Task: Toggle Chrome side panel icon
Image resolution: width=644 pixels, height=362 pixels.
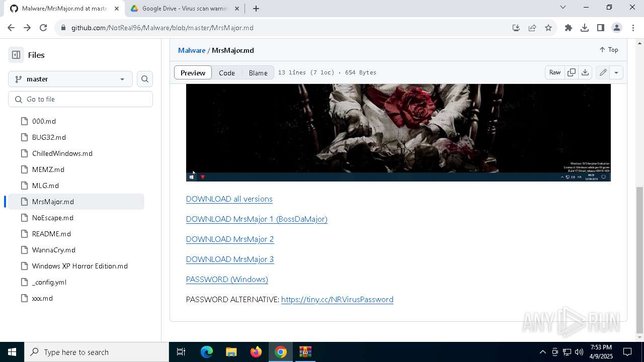Action: (x=601, y=28)
